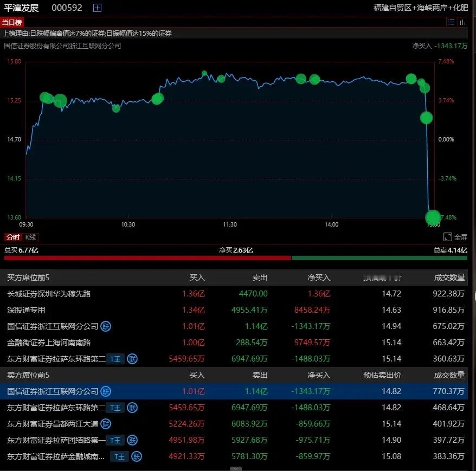Click 联 icon beside 东方财富拉萨东环路第二 in buyer seats
This screenshot has height=471, width=476.
click(x=132, y=359)
